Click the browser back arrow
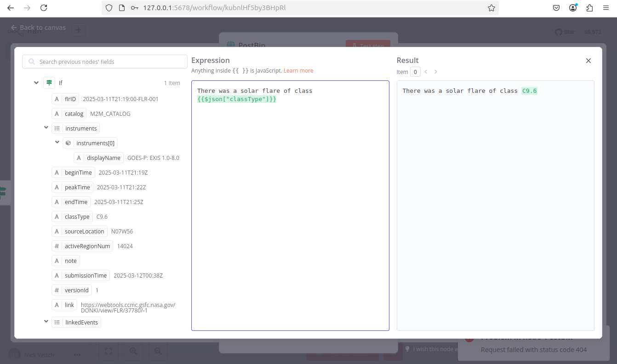The width and height of the screenshot is (617, 364). tap(11, 8)
